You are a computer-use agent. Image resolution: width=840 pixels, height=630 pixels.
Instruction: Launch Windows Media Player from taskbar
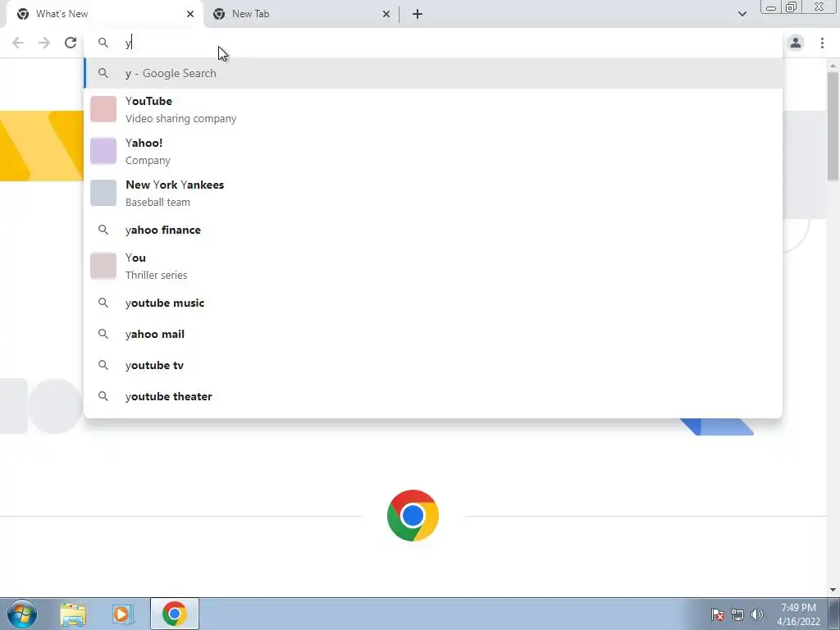coord(123,614)
